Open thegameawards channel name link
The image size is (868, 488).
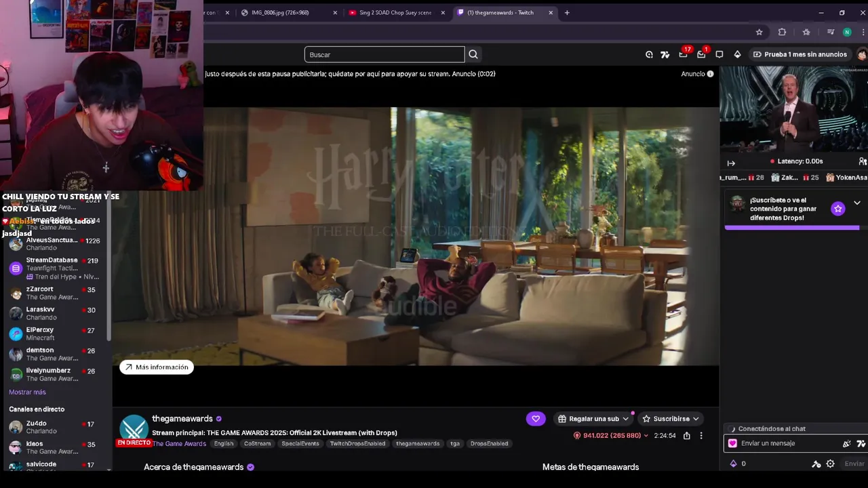point(182,419)
